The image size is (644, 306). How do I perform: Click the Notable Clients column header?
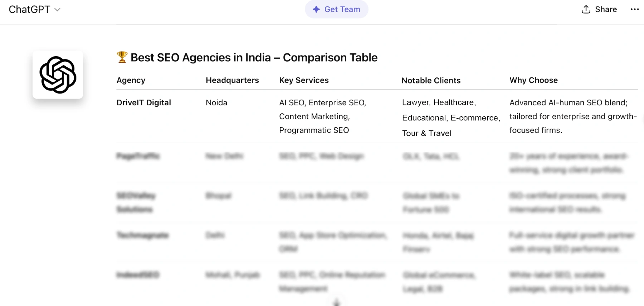pos(431,81)
